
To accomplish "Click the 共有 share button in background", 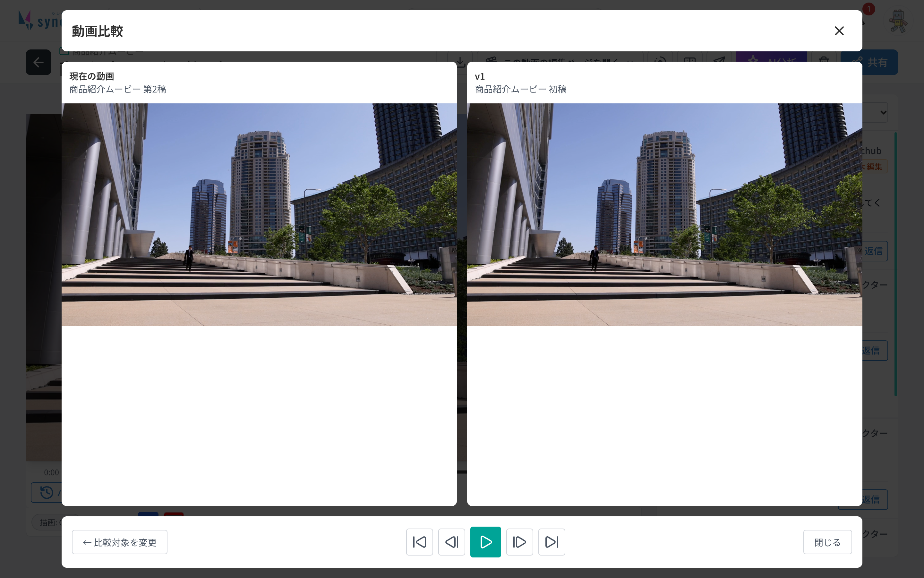I will tap(880, 62).
